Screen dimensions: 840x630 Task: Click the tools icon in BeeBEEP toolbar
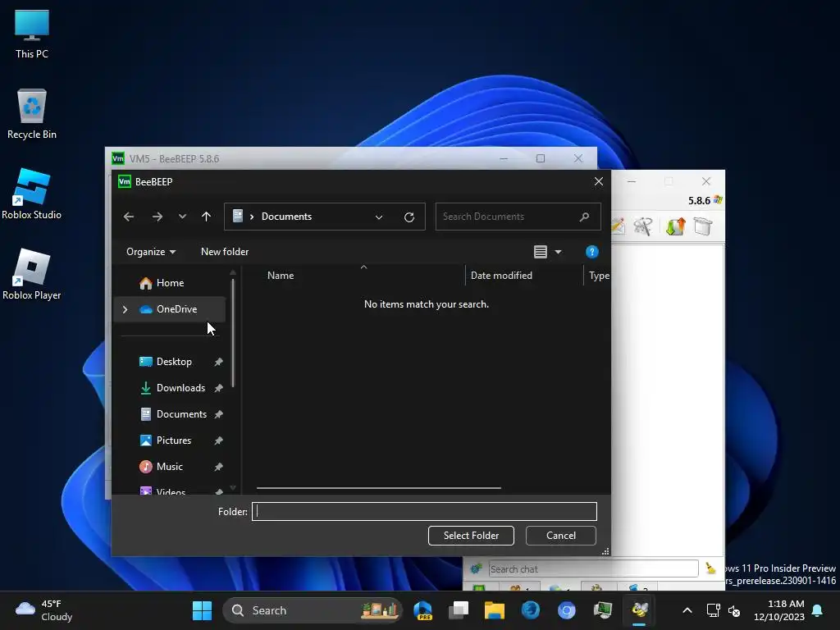tap(642, 226)
